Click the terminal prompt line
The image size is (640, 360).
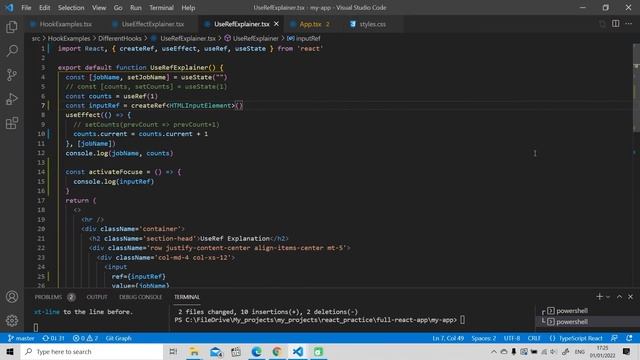(x=320, y=320)
